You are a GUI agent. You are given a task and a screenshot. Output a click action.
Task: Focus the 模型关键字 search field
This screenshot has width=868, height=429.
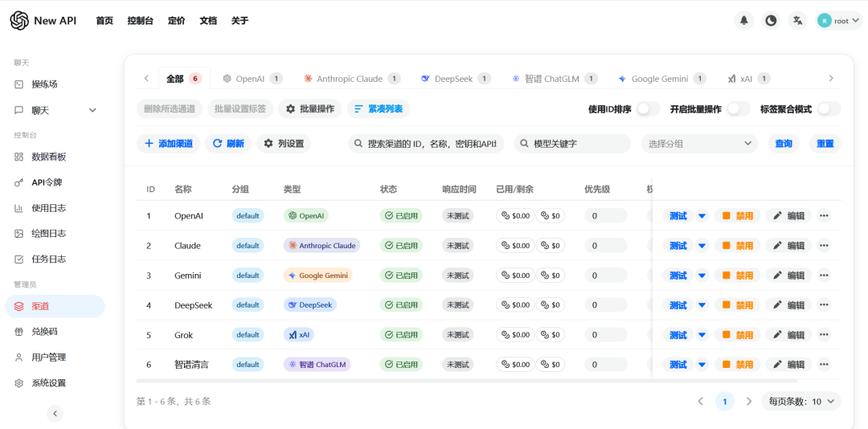pyautogui.click(x=579, y=144)
